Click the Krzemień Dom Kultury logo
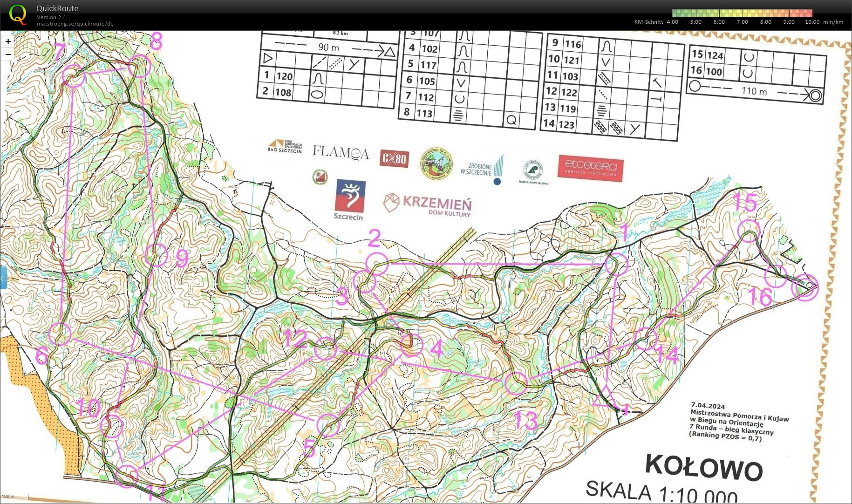 pyautogui.click(x=428, y=205)
